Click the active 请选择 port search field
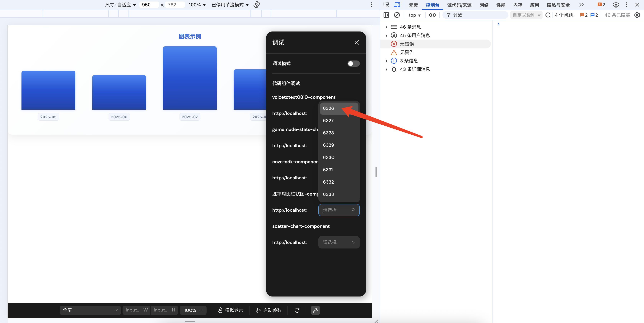The width and height of the screenshot is (644, 323). point(339,210)
